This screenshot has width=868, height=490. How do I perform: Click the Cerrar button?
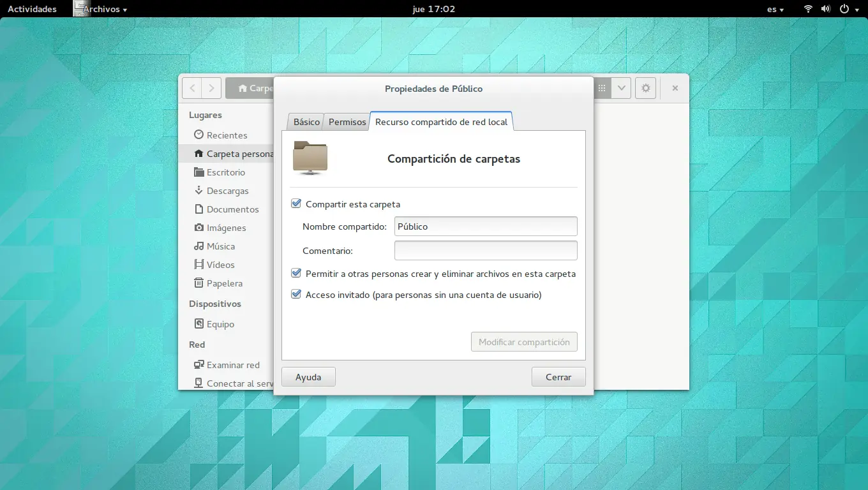(558, 377)
